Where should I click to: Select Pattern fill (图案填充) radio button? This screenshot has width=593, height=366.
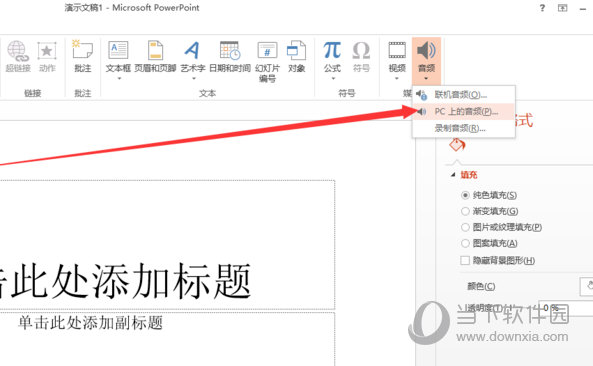(465, 243)
